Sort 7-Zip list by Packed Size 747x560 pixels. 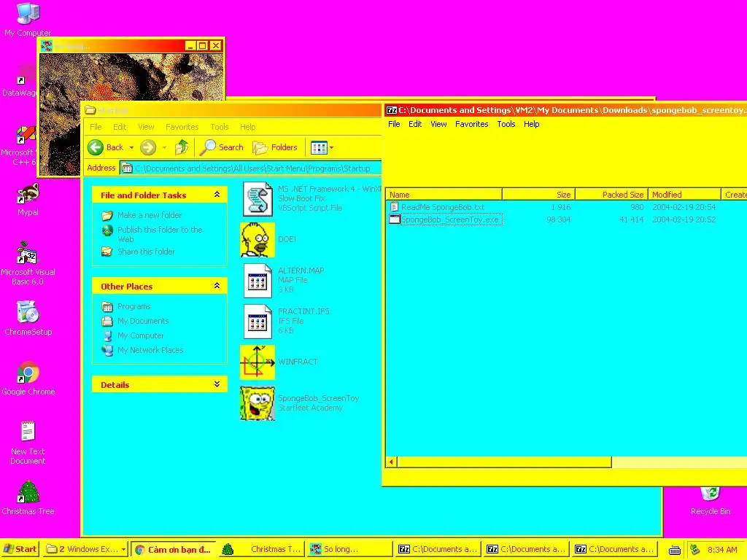click(612, 194)
